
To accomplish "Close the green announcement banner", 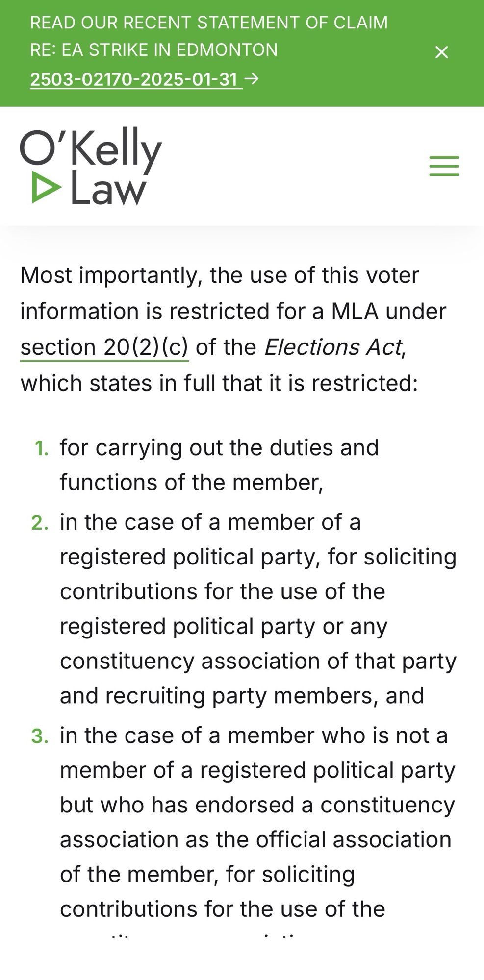I will (x=441, y=52).
